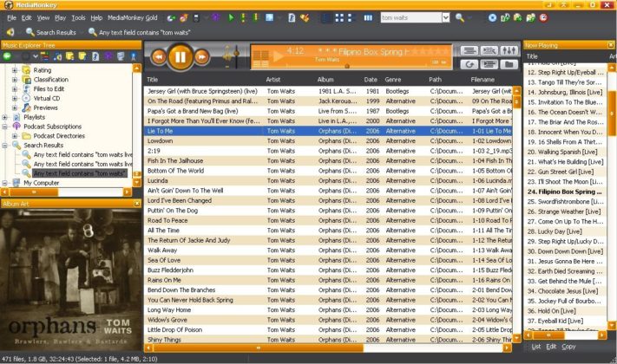Screen dimensions: 617x364
Task: Click the green back arrow in Music Explorer toolbar
Action: point(7,56)
